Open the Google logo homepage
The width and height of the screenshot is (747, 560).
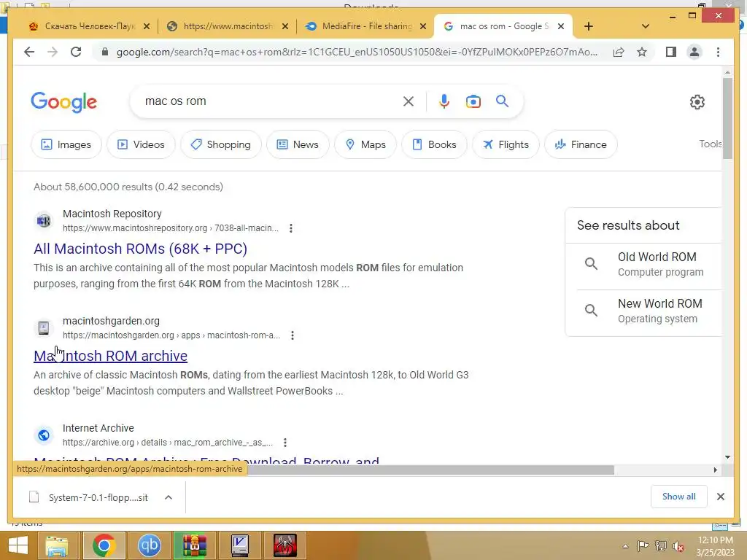tap(64, 102)
